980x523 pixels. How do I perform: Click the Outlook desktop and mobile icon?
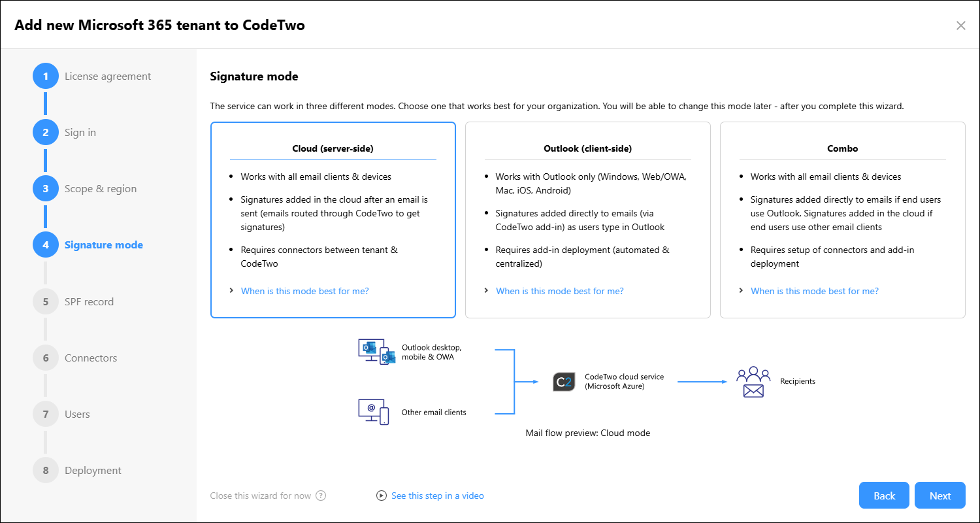click(x=377, y=351)
